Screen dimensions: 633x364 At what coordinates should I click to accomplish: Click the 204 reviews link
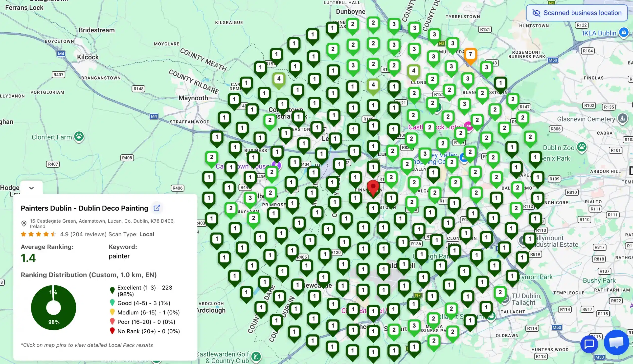pos(88,234)
